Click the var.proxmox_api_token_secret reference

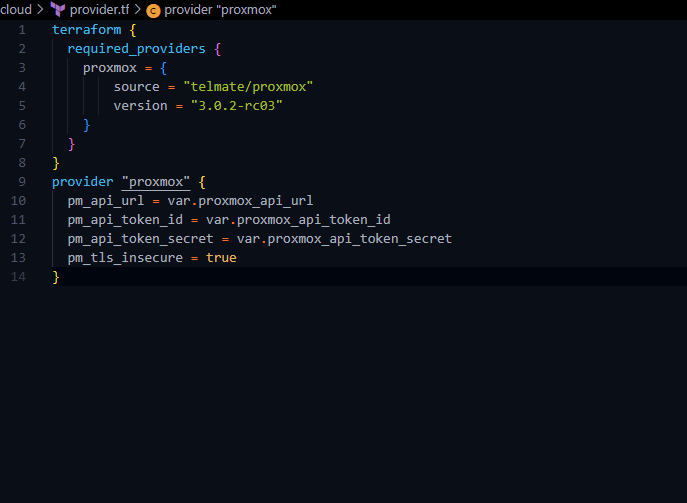pyautogui.click(x=344, y=239)
